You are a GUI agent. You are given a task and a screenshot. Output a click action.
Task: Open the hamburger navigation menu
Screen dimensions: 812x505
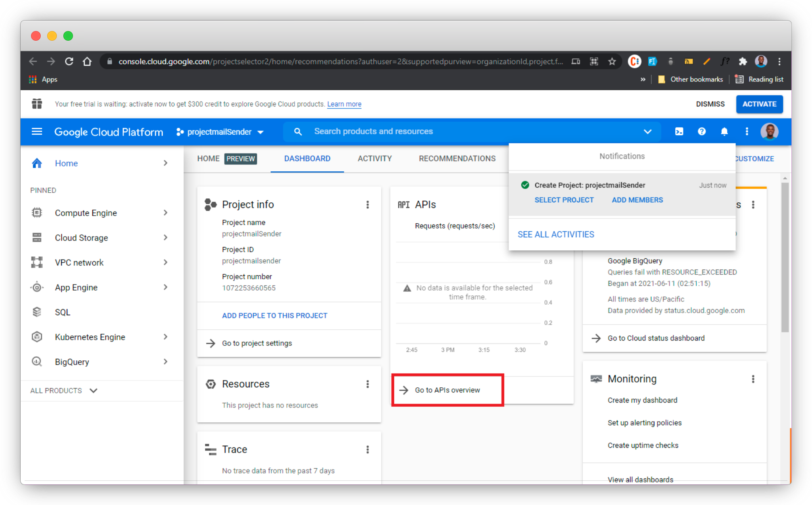click(x=37, y=132)
